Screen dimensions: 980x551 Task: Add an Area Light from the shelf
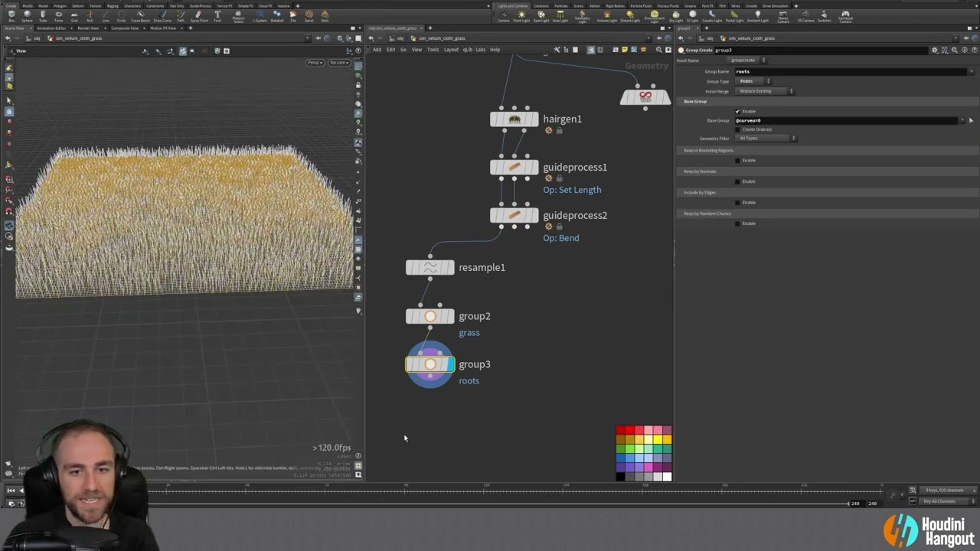pos(560,16)
